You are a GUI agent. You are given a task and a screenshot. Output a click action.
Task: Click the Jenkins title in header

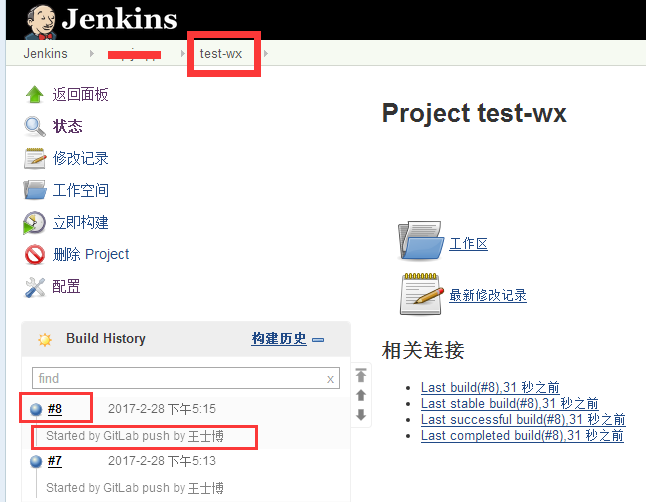click(119, 19)
